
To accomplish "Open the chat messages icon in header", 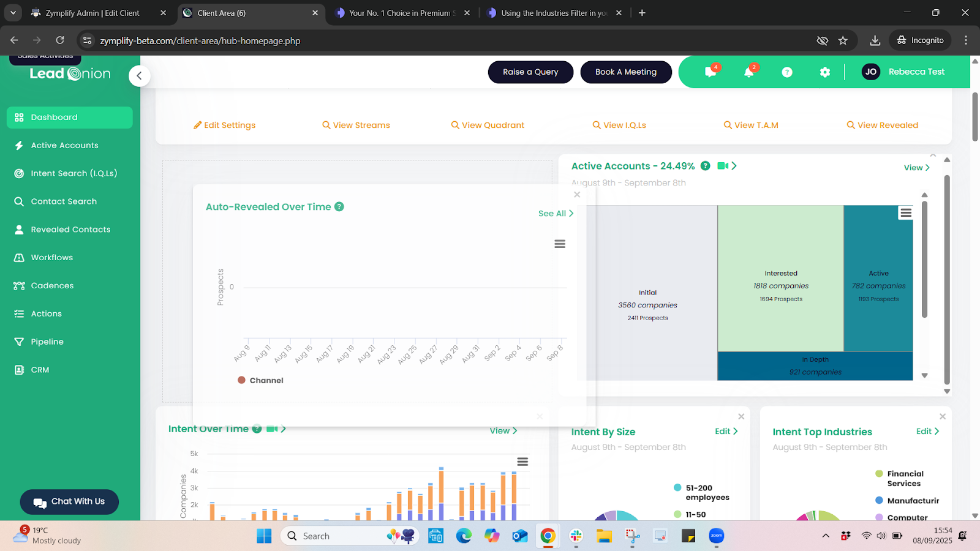I will (x=710, y=72).
